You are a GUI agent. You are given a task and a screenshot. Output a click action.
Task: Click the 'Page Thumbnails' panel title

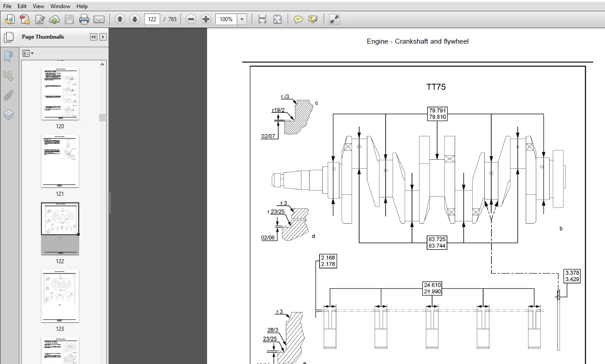[x=43, y=37]
